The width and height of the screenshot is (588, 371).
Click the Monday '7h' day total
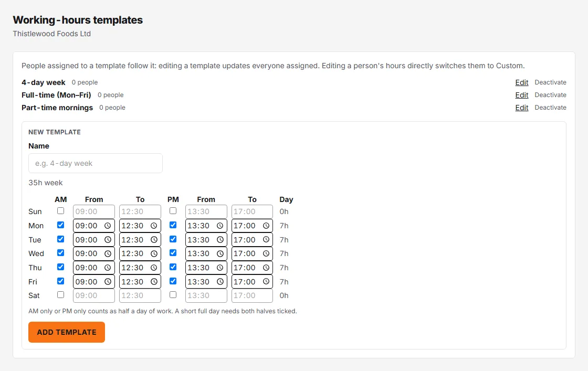[284, 226]
